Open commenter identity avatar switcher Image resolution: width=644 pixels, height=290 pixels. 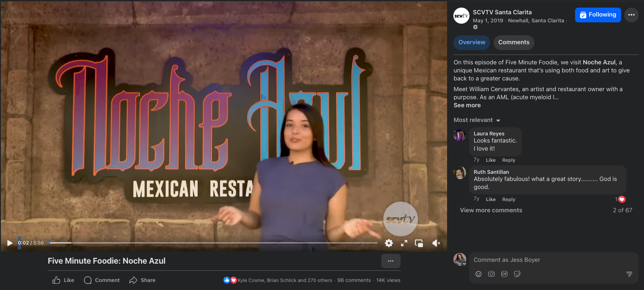(460, 259)
